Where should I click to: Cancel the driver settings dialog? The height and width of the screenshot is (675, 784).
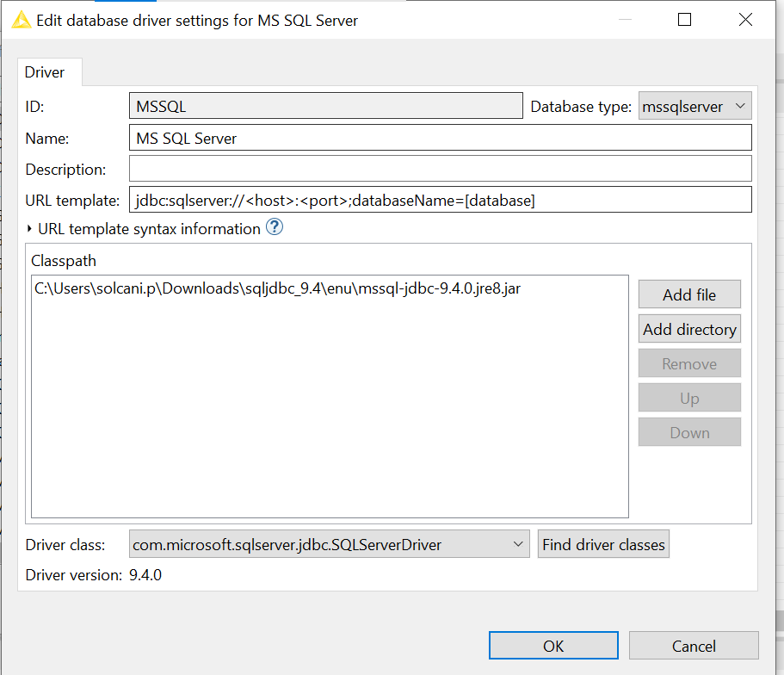[x=693, y=646]
